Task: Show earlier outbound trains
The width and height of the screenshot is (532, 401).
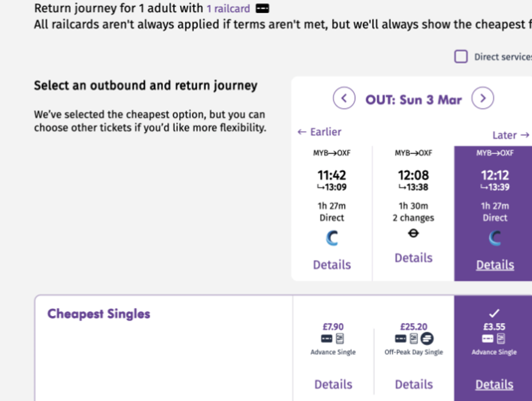Action: point(319,132)
